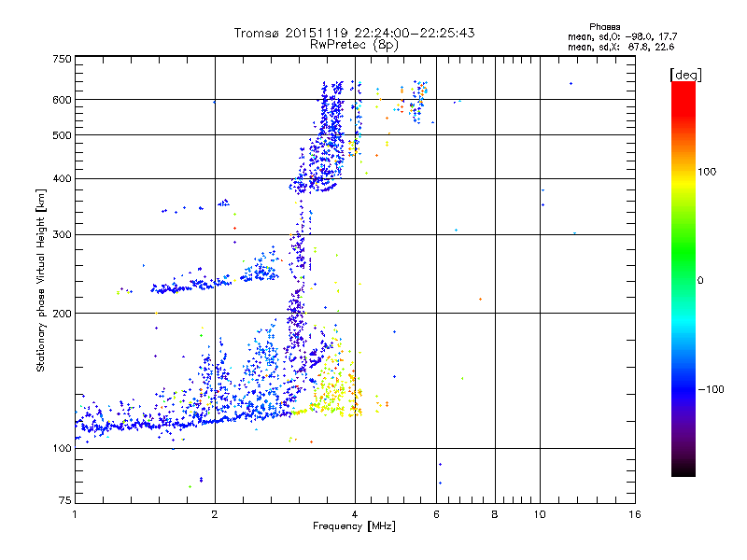Select the "mean, sd,X: 87.8, 22.6" line

(621, 47)
